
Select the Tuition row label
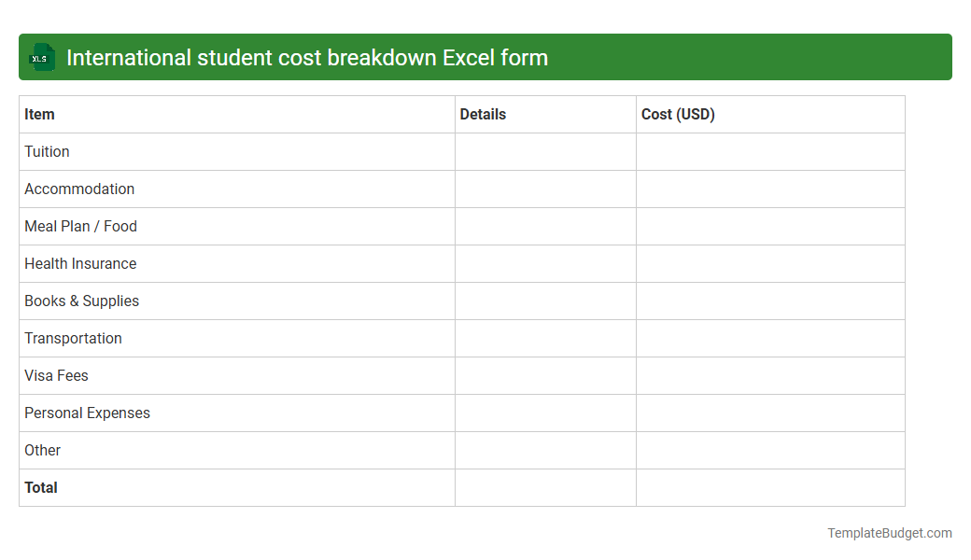[x=47, y=151]
